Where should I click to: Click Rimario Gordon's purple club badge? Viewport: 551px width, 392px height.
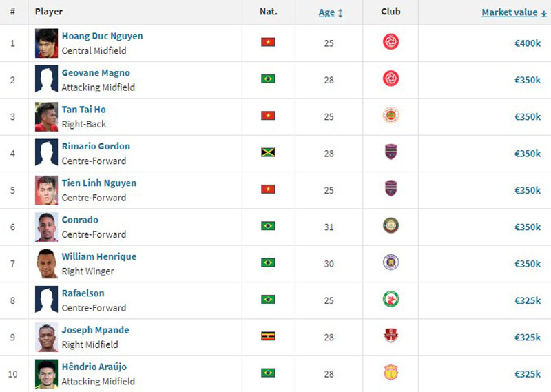[x=391, y=152]
